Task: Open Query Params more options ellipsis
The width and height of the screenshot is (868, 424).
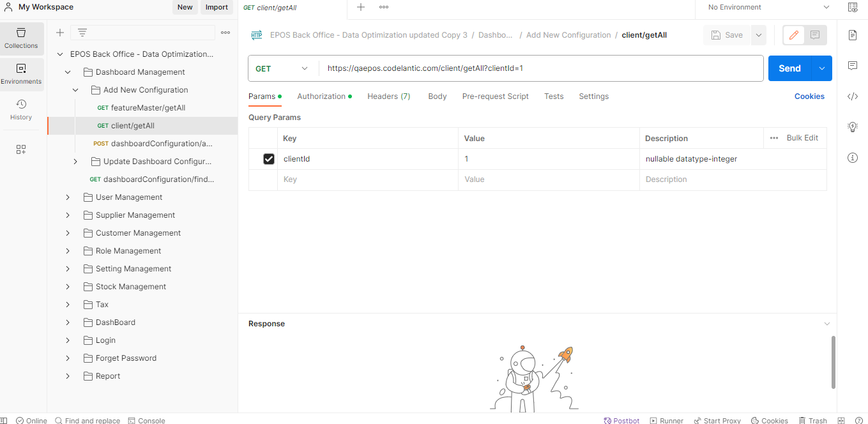Action: point(774,138)
